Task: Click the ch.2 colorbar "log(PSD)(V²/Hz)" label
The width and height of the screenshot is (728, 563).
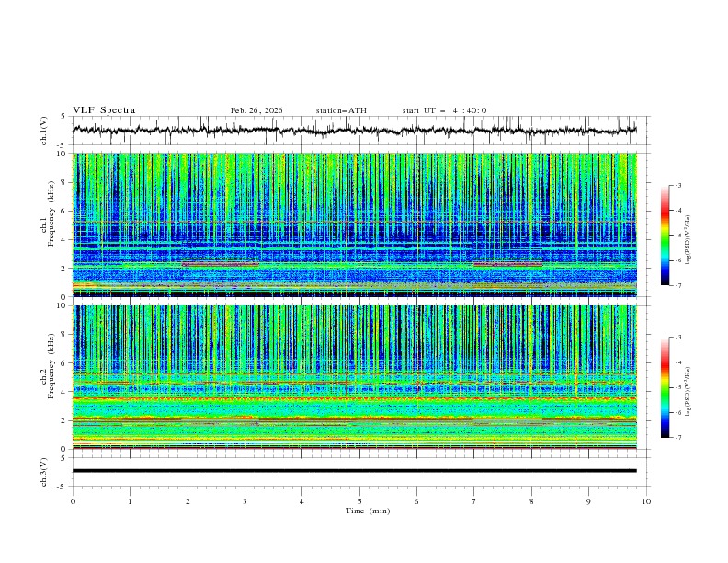Action: coord(688,392)
